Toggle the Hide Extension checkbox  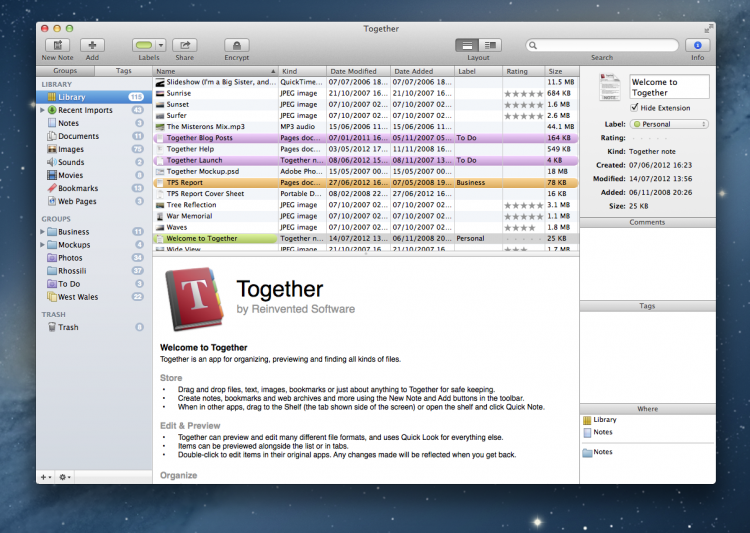(634, 108)
